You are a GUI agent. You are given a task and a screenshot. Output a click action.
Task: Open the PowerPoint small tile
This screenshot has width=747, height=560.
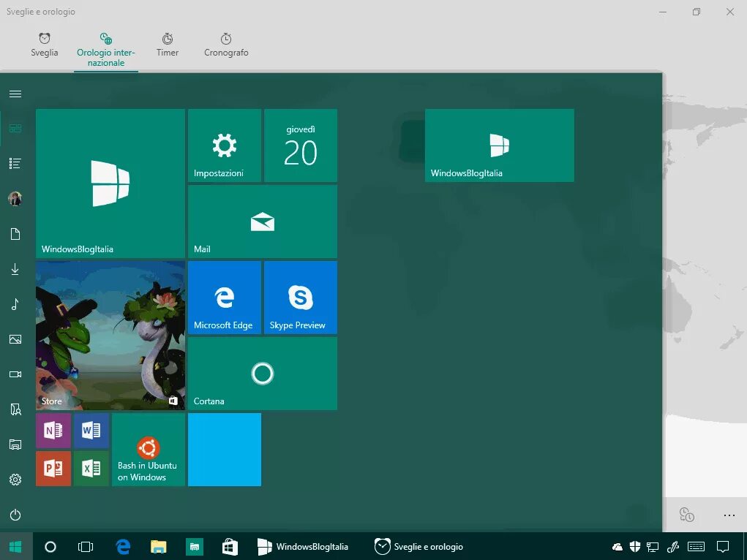[x=53, y=469]
